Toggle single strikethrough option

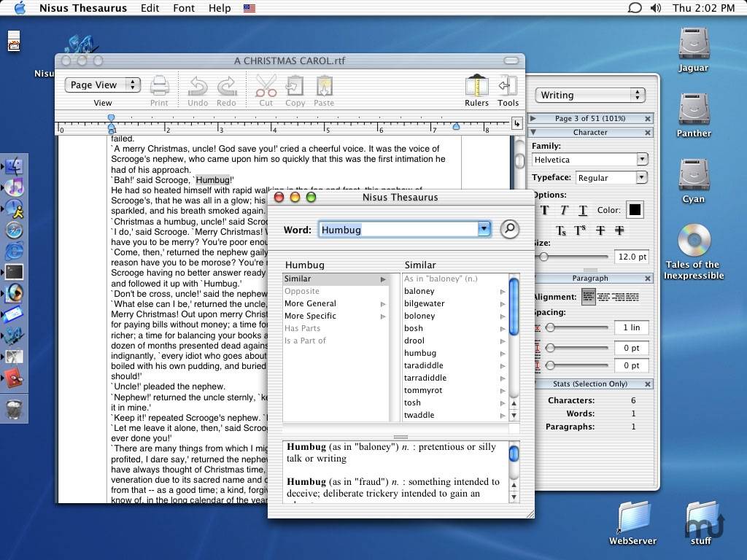coord(600,230)
